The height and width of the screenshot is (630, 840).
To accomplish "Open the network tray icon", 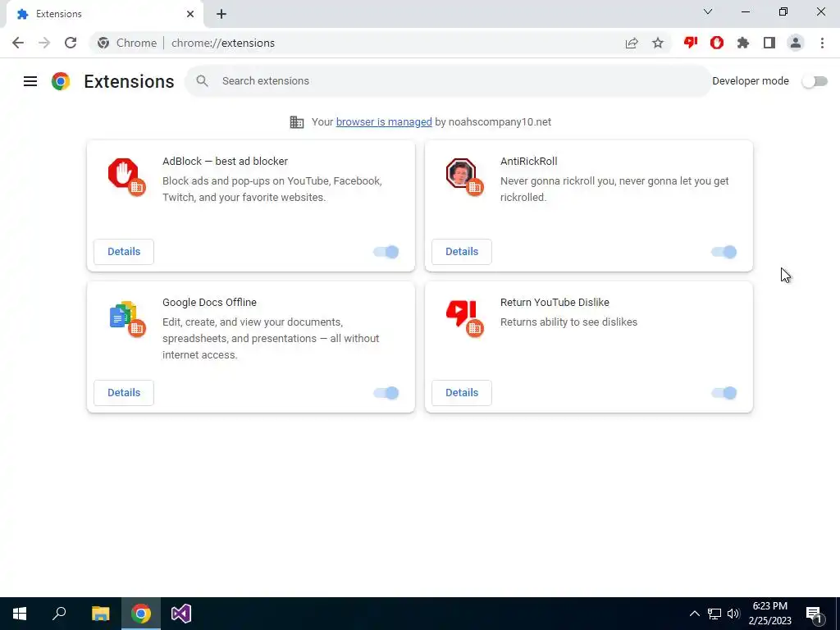I will point(714,614).
